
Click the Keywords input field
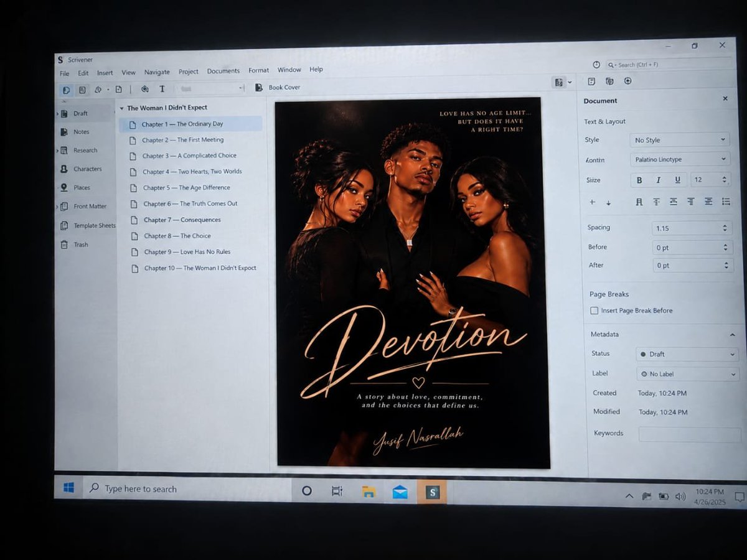[x=689, y=434]
